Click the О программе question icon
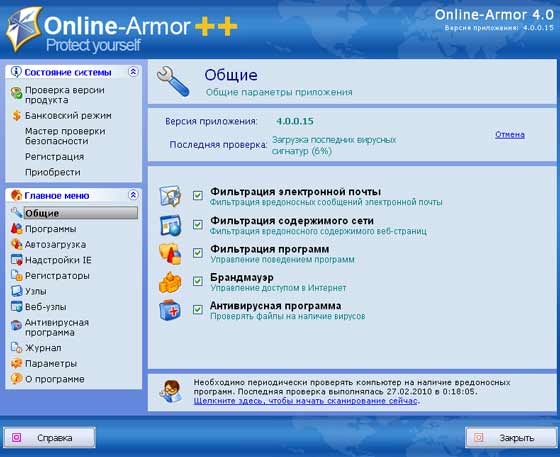560x457 pixels. click(16, 379)
